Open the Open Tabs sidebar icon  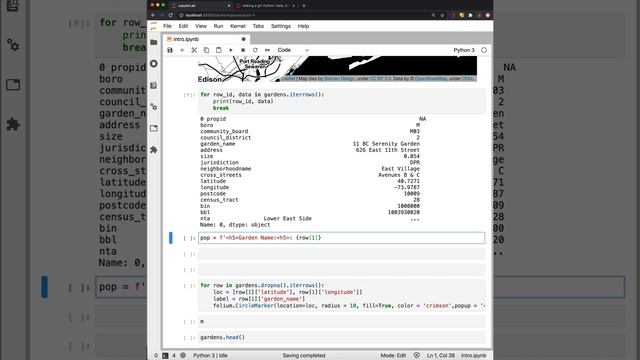click(x=154, y=128)
